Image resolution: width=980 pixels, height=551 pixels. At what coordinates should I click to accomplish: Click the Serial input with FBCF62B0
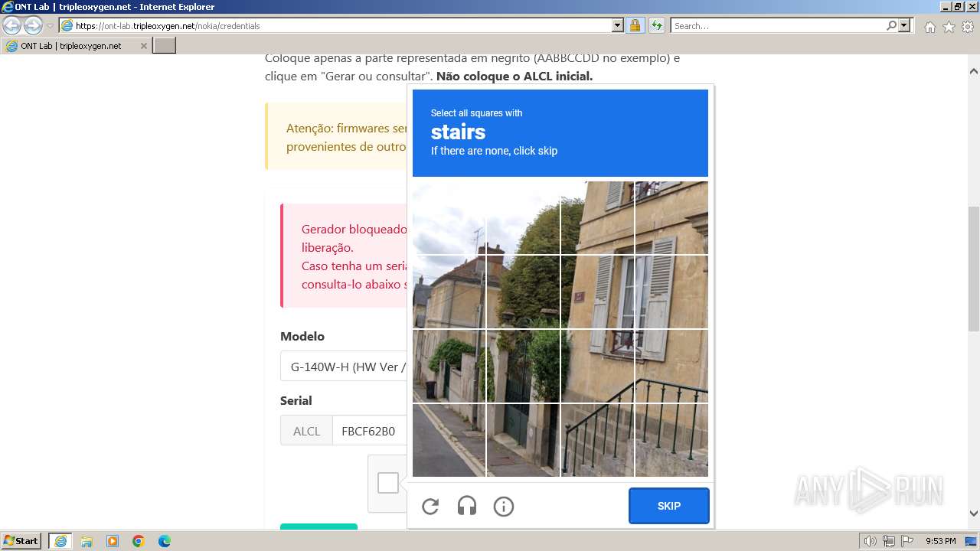[370, 431]
